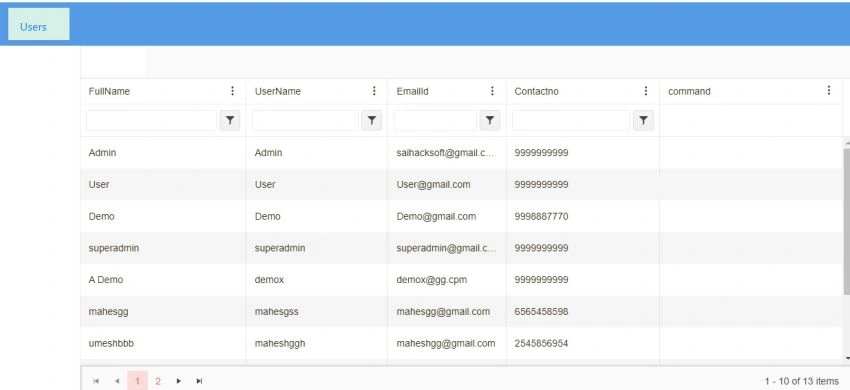The height and width of the screenshot is (390, 850).
Task: Click the demox username cell
Action: pos(317,280)
